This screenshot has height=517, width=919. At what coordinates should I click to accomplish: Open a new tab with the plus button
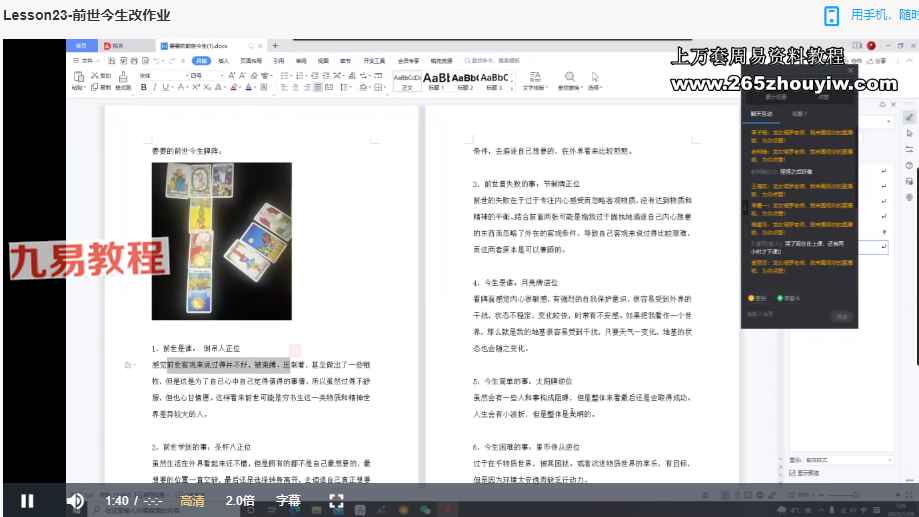275,46
